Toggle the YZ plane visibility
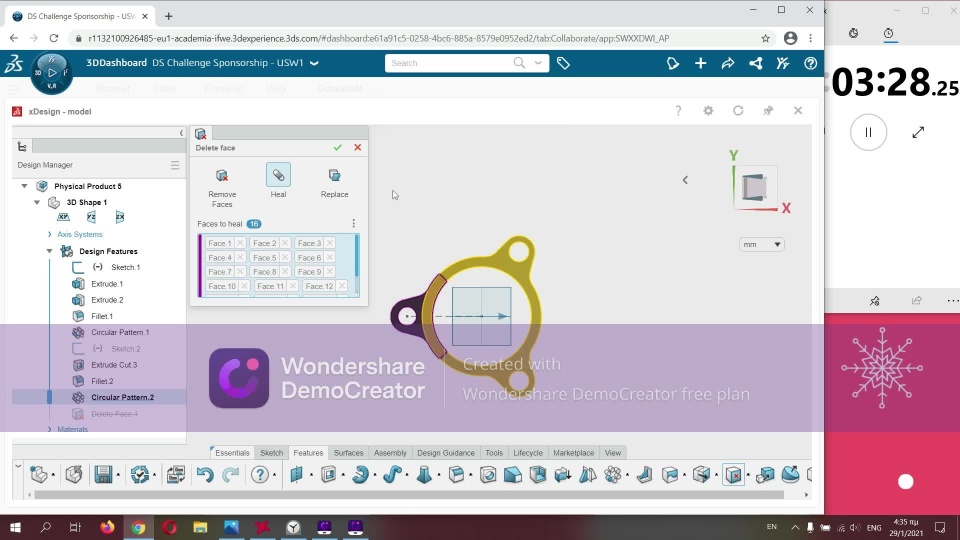This screenshot has height=540, width=960. click(x=91, y=217)
